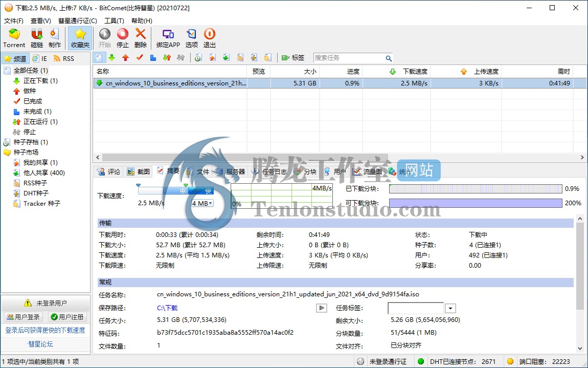
Task: Switch to the 频道 sidebar tab
Action: 15,58
